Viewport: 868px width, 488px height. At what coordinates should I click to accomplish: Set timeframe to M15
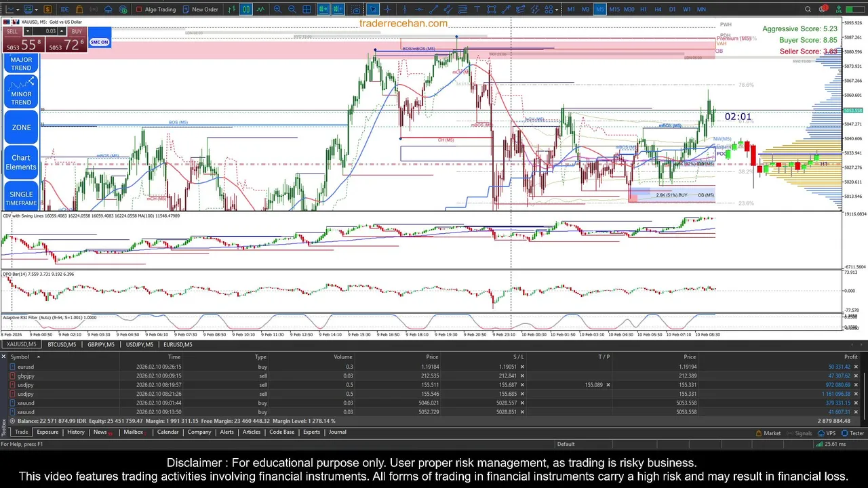coord(614,9)
